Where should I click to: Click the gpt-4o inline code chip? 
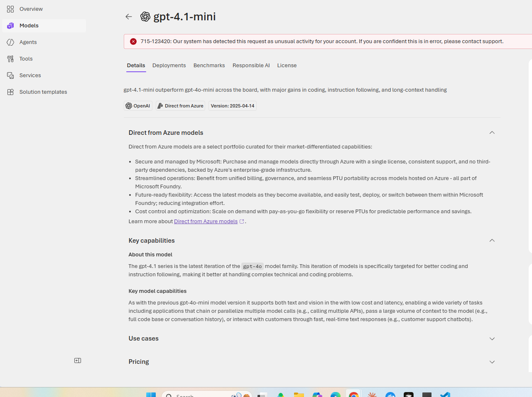coord(253,266)
